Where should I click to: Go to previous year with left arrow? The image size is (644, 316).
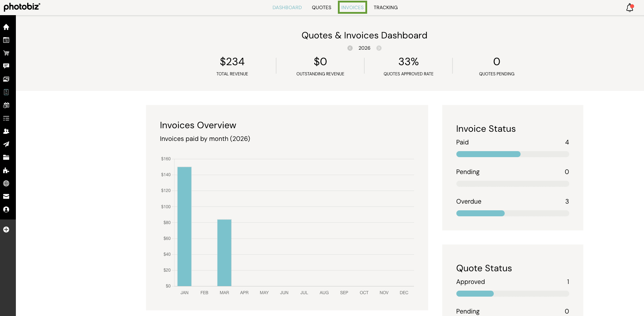click(350, 48)
